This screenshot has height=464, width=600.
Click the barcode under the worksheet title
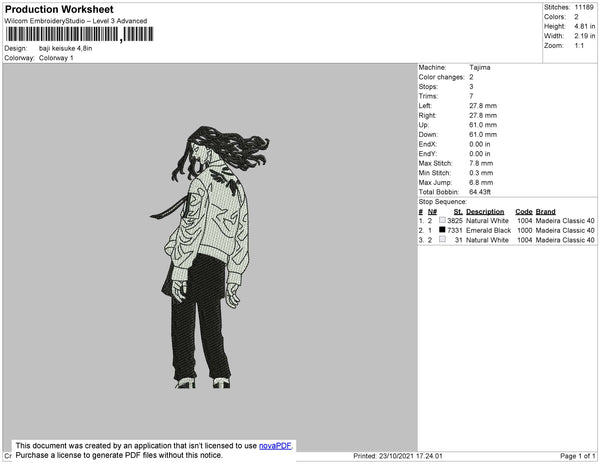pos(80,34)
